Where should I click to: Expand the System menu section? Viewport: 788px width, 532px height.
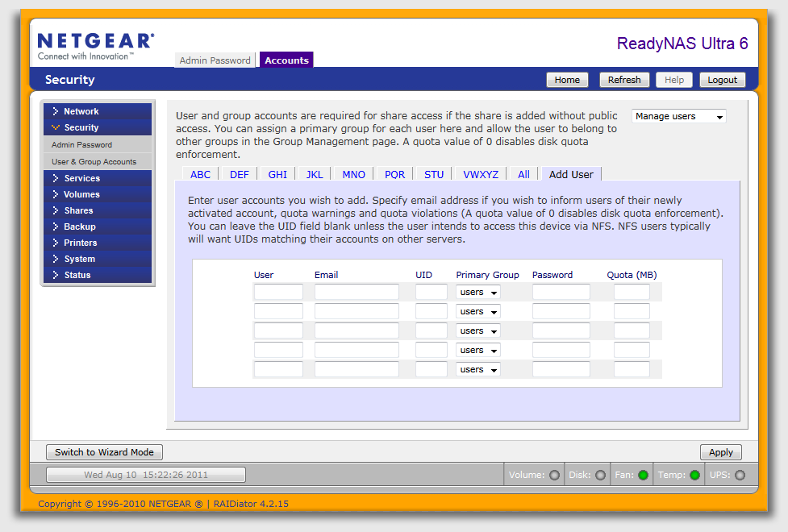98,259
